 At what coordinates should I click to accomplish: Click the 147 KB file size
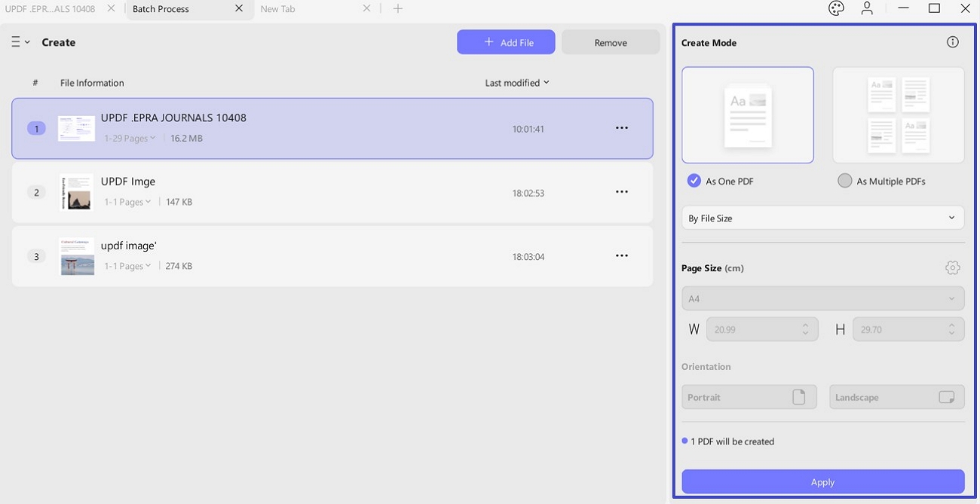click(x=179, y=202)
